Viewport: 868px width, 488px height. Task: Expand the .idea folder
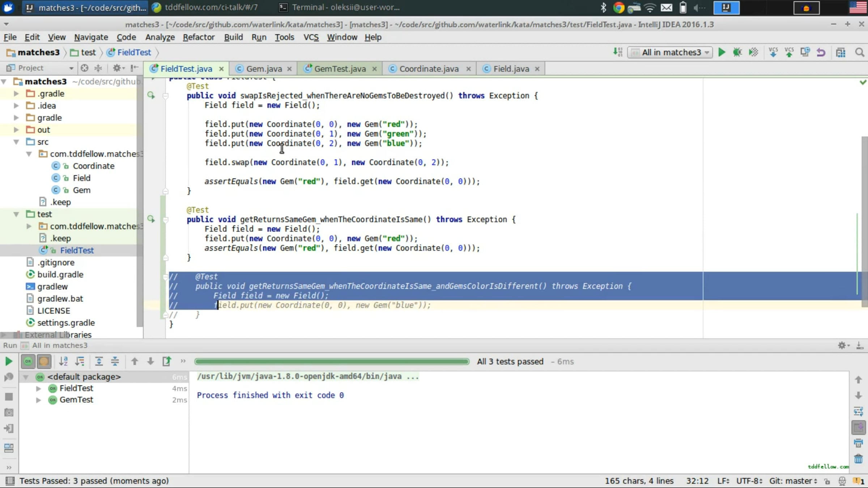point(16,106)
